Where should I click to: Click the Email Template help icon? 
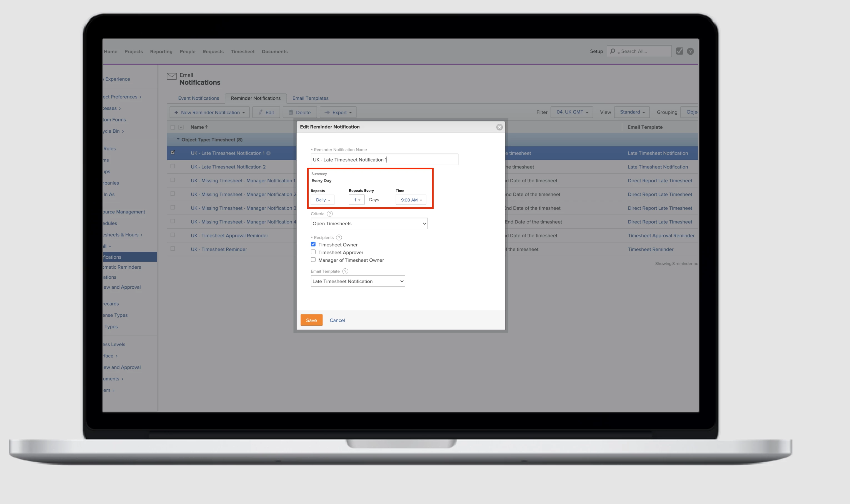345,271
